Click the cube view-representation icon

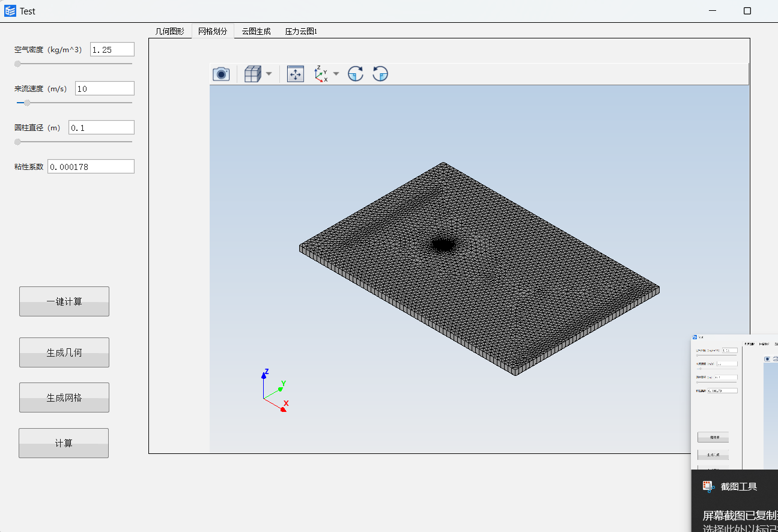(252, 74)
